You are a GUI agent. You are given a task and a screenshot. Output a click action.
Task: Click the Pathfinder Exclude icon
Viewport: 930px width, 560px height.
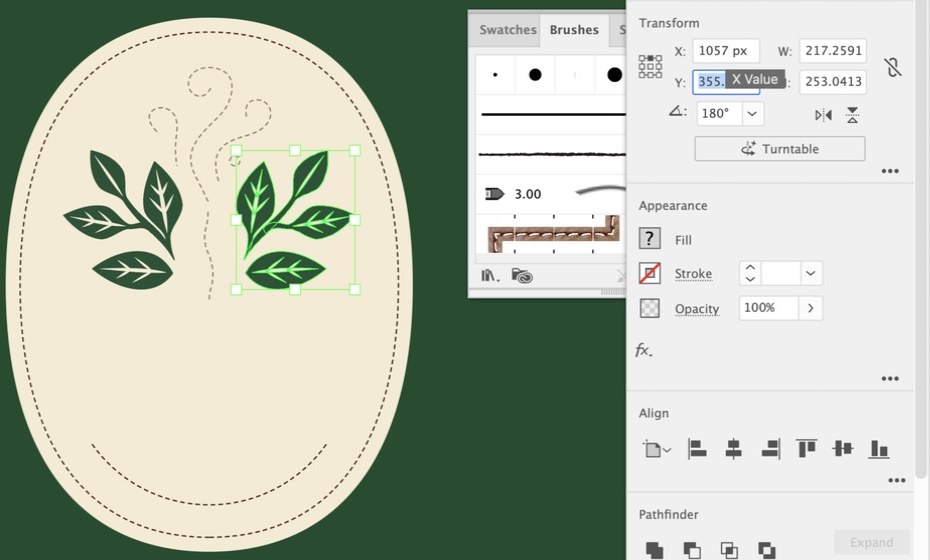click(x=766, y=550)
